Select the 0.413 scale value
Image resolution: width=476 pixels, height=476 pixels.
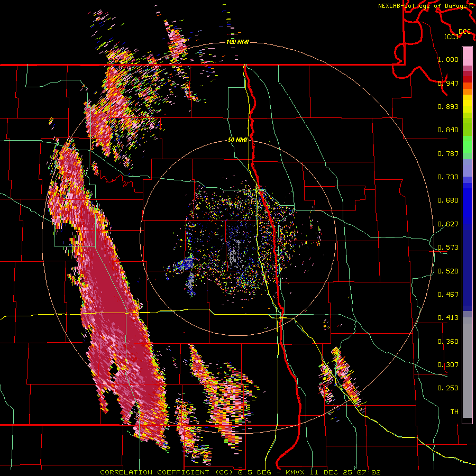(x=448, y=317)
